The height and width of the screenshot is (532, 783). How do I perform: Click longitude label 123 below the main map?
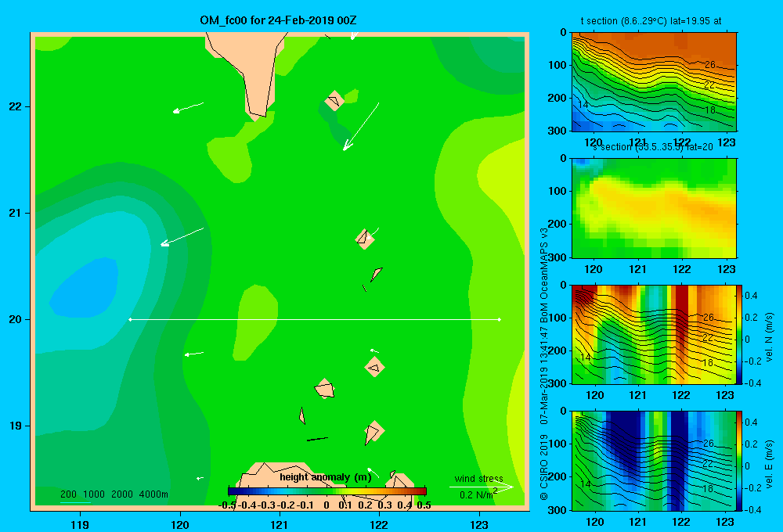[x=479, y=524]
